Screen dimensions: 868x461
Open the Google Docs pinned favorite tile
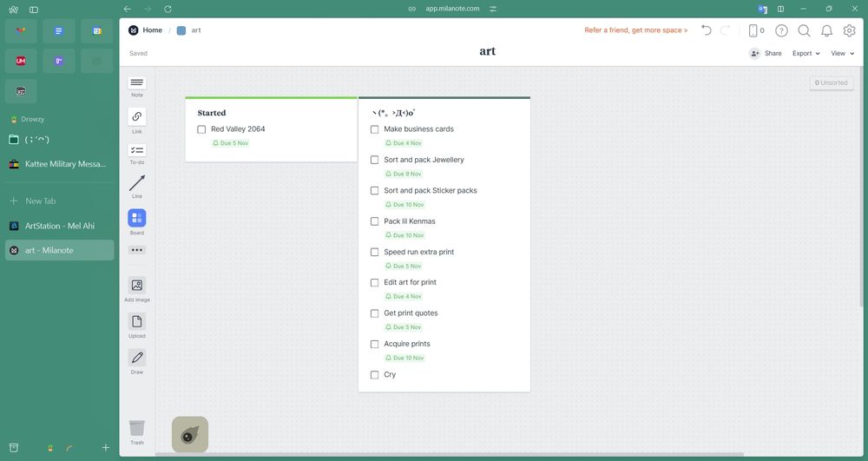tap(59, 31)
